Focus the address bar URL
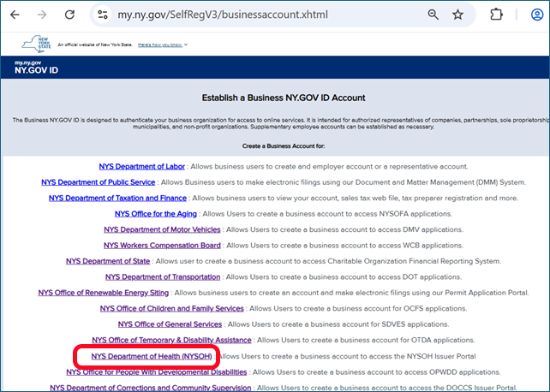 (x=223, y=15)
